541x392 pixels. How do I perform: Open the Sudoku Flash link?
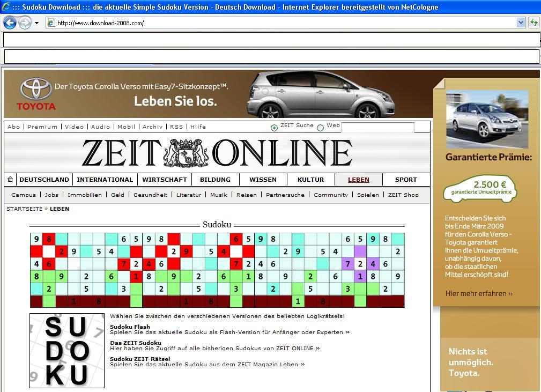coord(130,327)
